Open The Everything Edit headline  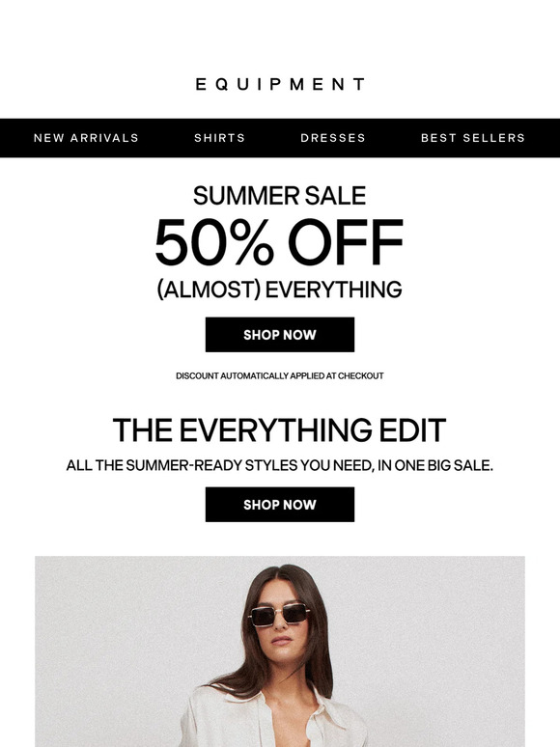(280, 429)
